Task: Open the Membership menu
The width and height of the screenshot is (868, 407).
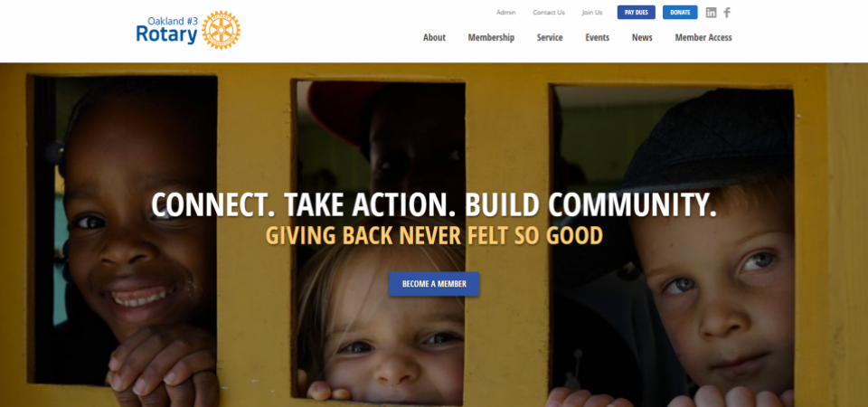Action: pyautogui.click(x=491, y=38)
